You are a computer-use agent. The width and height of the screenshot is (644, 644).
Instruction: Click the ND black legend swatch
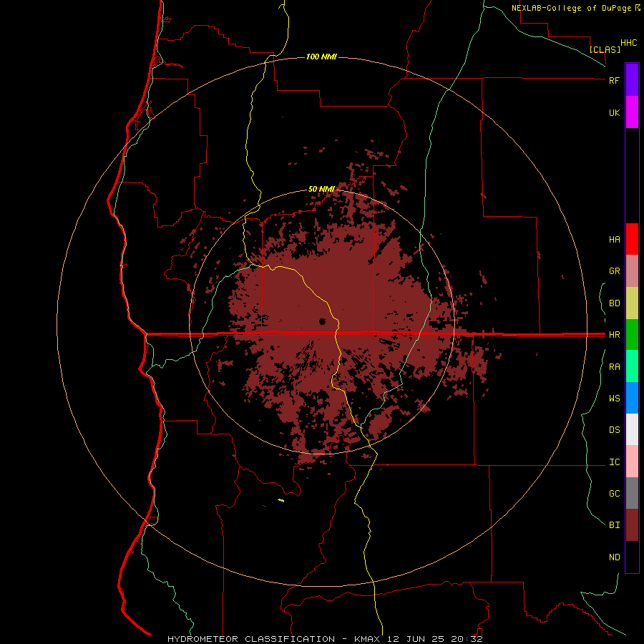click(632, 557)
